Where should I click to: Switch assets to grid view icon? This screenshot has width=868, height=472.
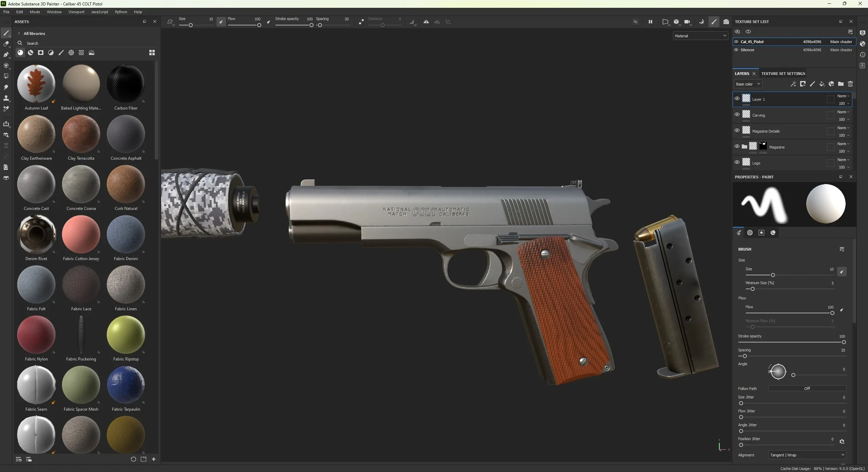pos(152,53)
